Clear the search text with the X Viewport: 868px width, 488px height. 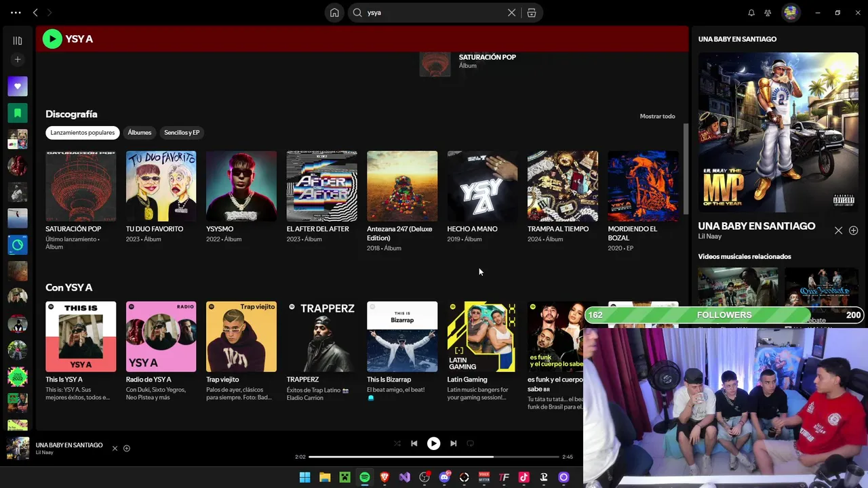coord(512,12)
